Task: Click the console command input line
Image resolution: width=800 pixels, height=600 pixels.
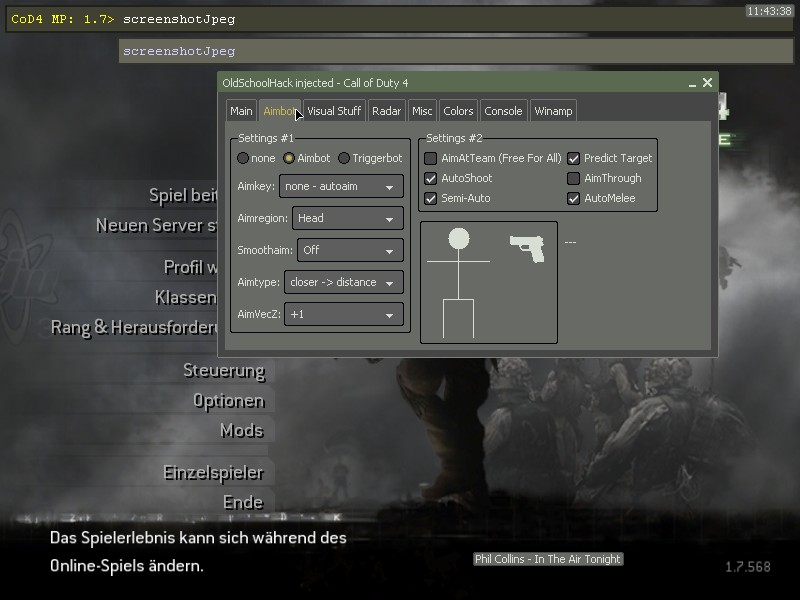Action: tap(399, 19)
